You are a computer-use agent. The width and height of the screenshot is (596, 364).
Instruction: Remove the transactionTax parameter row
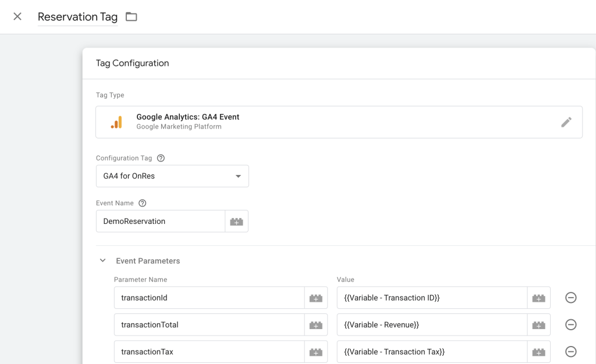click(x=571, y=352)
